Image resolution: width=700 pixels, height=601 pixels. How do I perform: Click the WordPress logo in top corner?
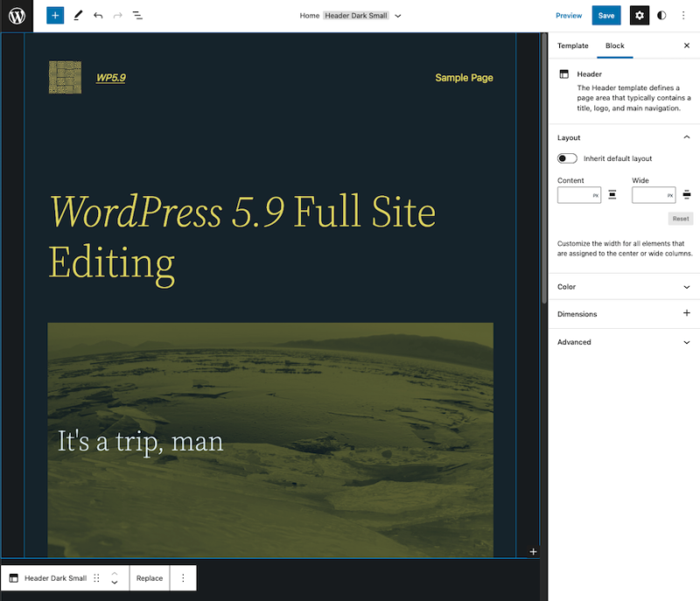pyautogui.click(x=17, y=16)
